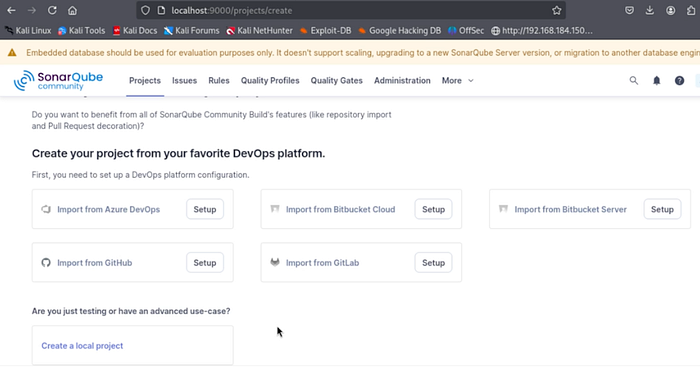Image resolution: width=700 pixels, height=368 pixels.
Task: Click the Import from GitHub text
Action: 95,263
